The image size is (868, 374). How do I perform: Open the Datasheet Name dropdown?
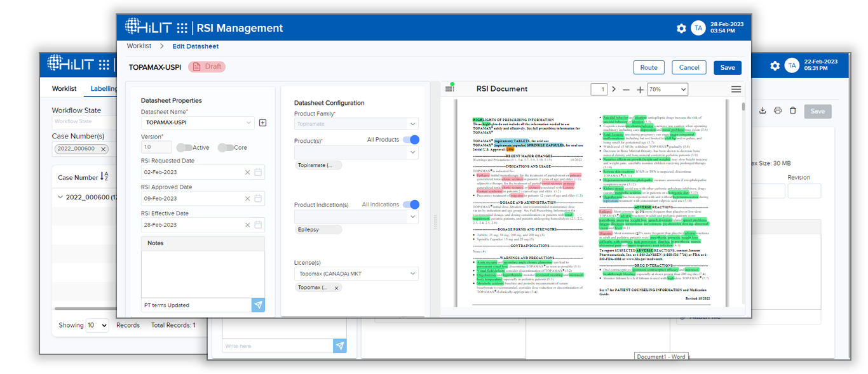tap(248, 123)
